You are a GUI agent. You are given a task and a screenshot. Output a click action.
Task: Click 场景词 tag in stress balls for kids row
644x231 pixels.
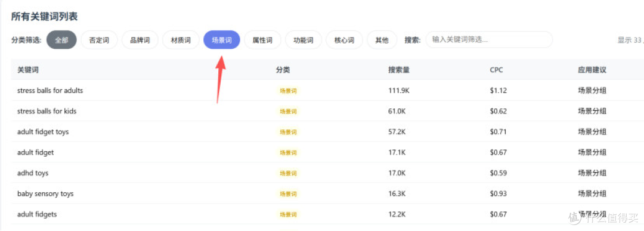tap(288, 111)
